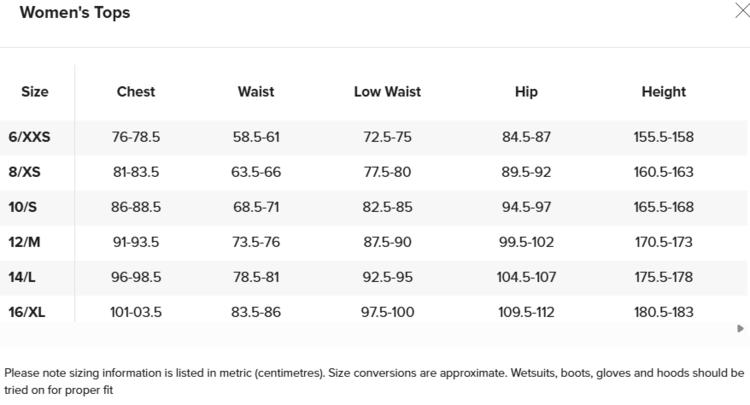
Task: Click the Height column header
Action: [x=663, y=91]
